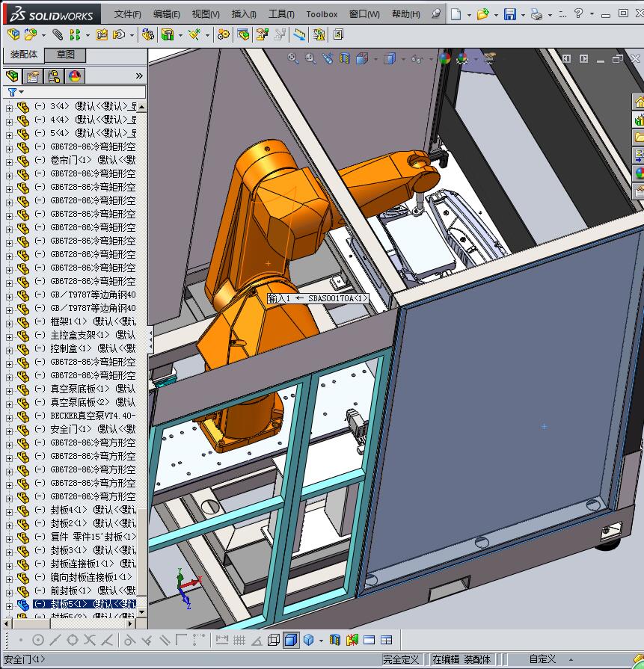
Task: Click the Mate paperclip icon
Action: tap(58, 34)
